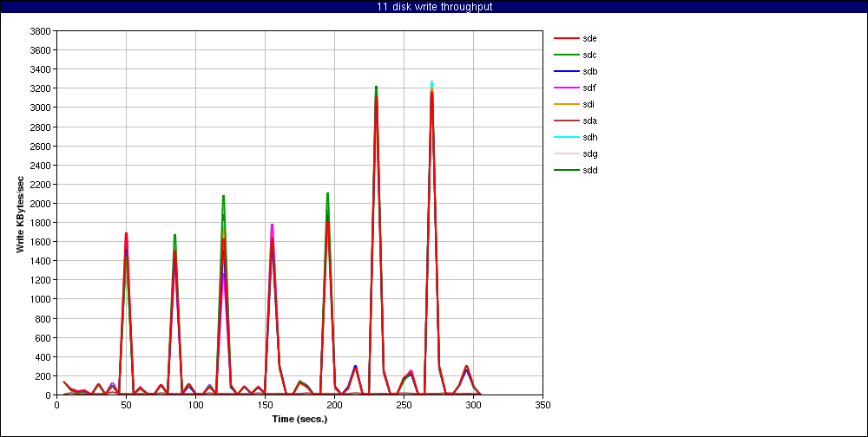Select the sde legend label

coord(589,38)
